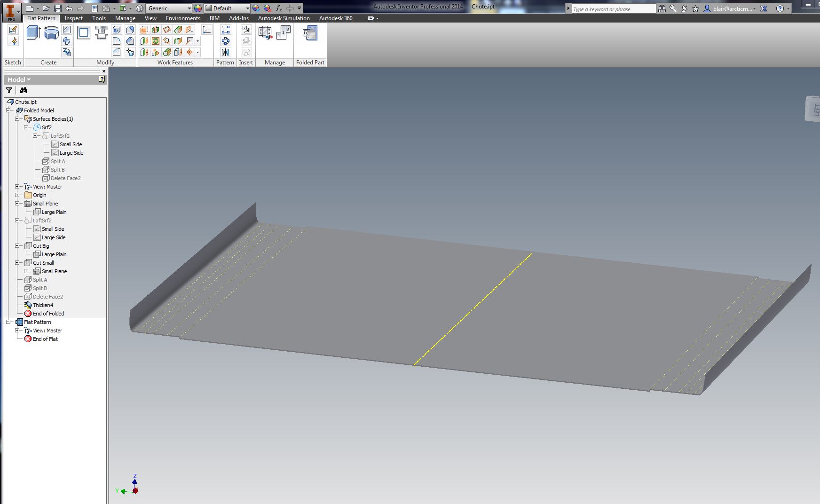Redo the last undone action

click(x=80, y=8)
